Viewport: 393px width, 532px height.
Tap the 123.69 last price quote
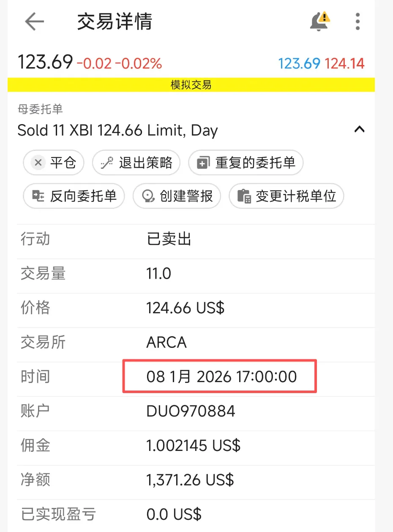[45, 62]
